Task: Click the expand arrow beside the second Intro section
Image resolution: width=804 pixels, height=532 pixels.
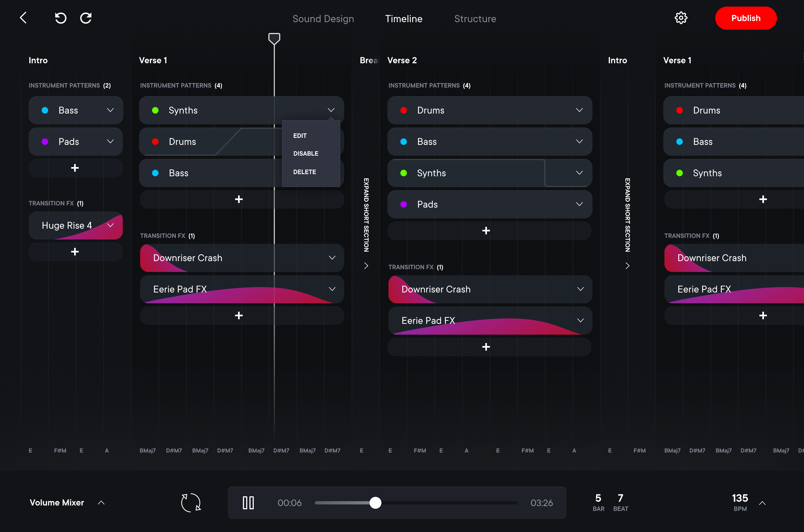Action: pyautogui.click(x=627, y=266)
